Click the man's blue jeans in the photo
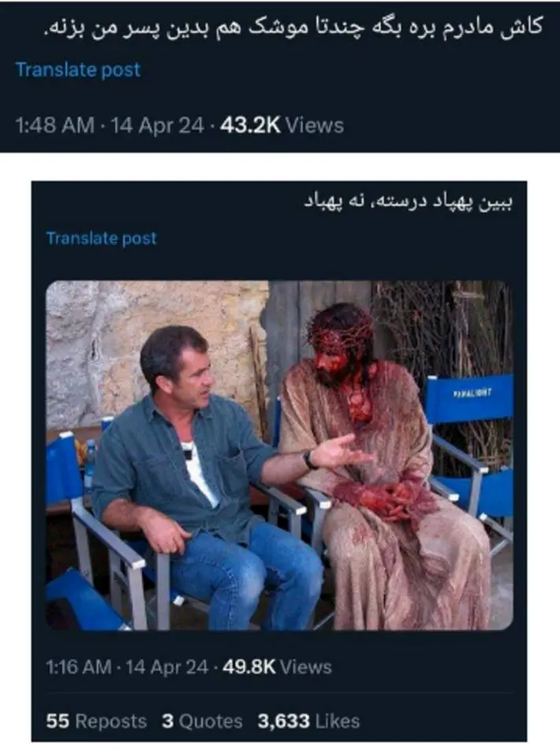This screenshot has height=753, width=560. point(248,572)
